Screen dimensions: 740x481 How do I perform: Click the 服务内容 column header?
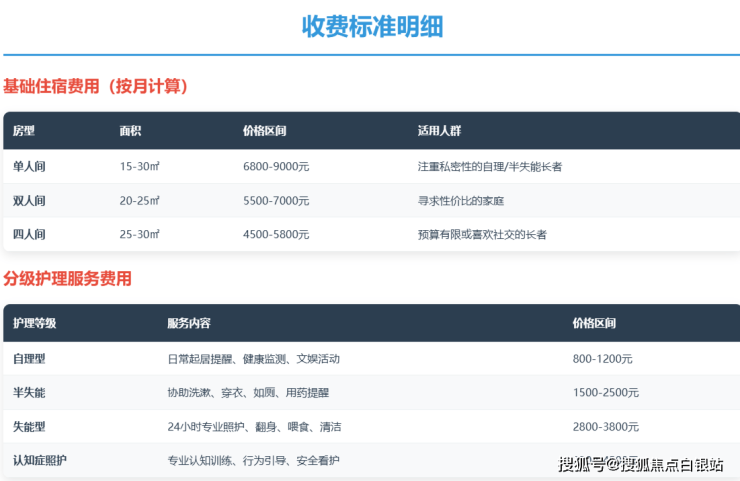[x=188, y=324]
